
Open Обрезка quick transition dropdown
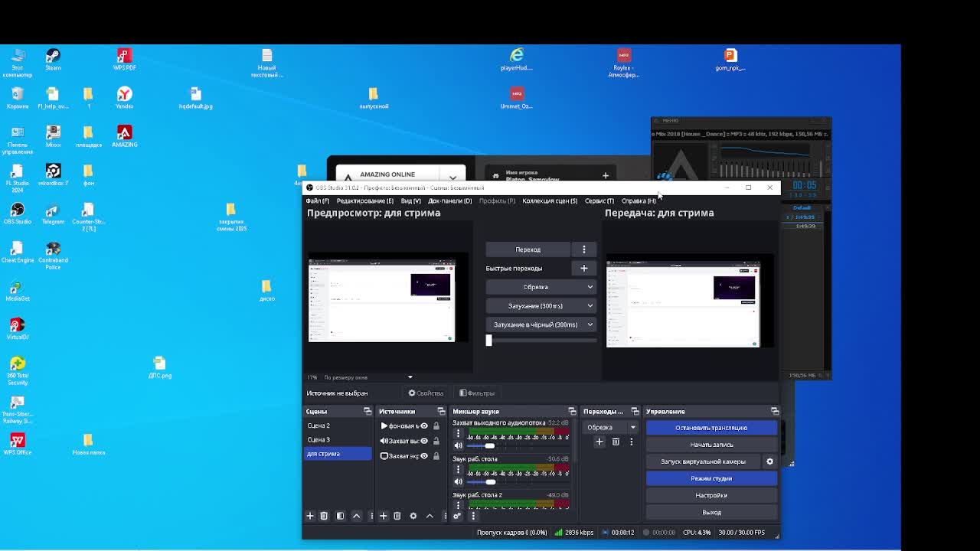click(541, 287)
